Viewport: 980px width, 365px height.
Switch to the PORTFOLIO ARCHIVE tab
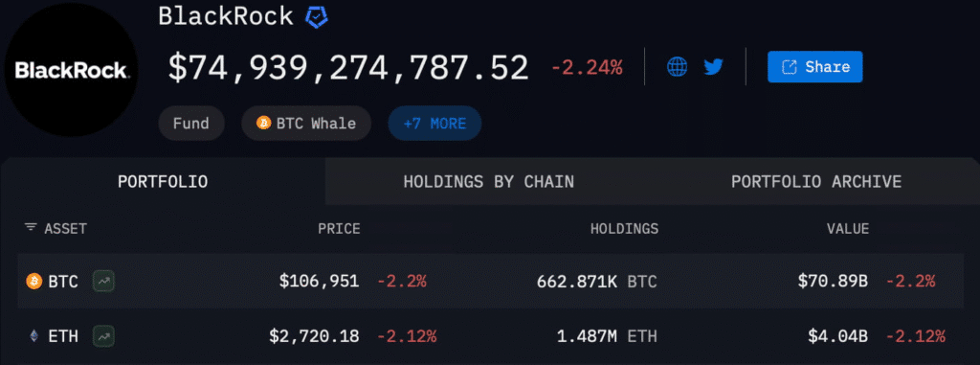[x=816, y=182]
